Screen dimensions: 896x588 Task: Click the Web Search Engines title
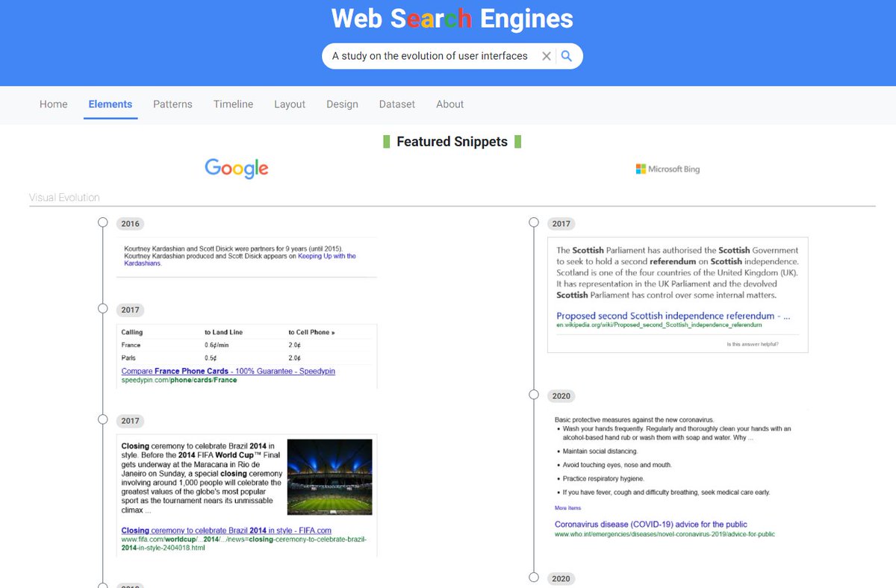452,18
